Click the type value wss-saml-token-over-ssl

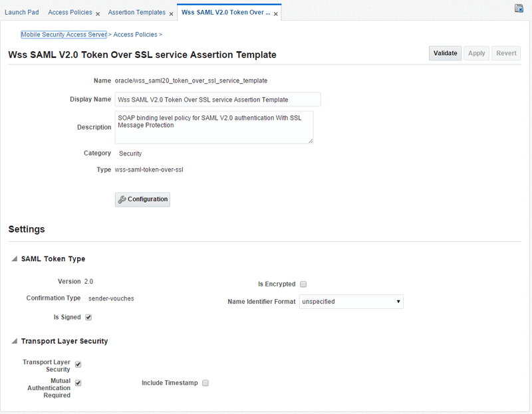pos(149,169)
